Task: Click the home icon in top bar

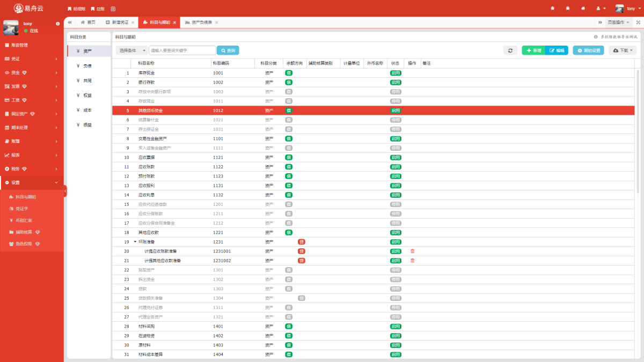Action: tap(583, 9)
